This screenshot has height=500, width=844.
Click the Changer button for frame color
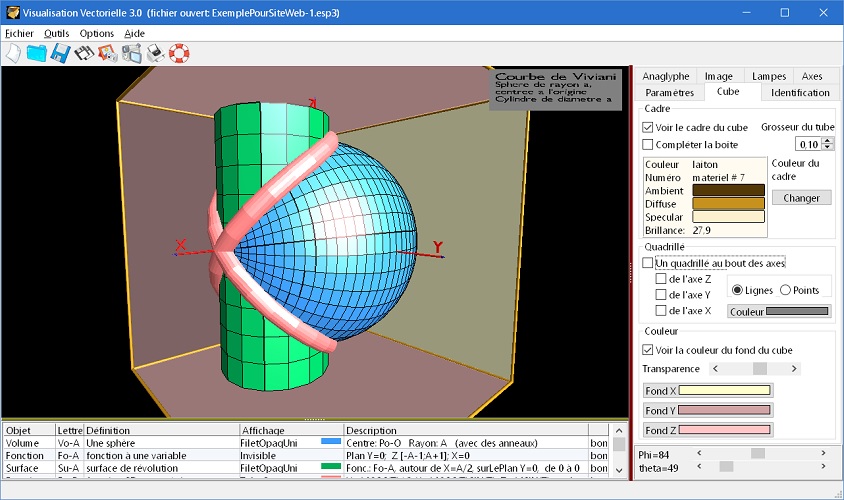click(x=801, y=198)
